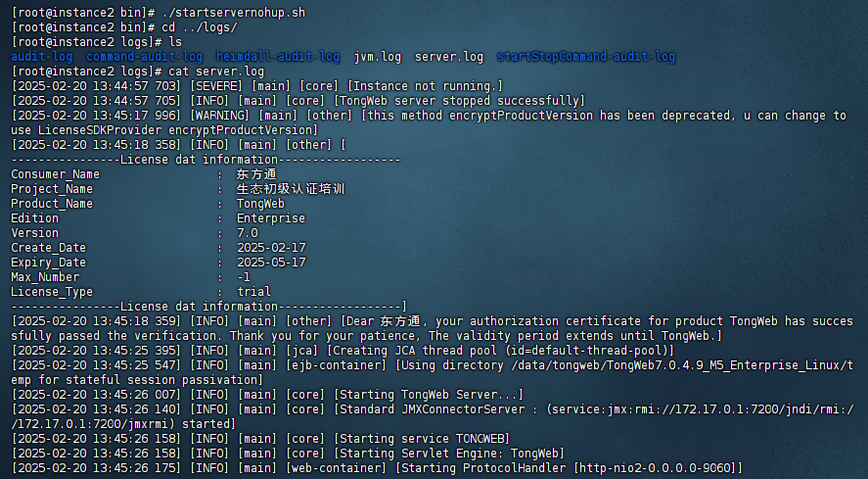
Task: Click server.log in the ls output
Action: tap(449, 57)
